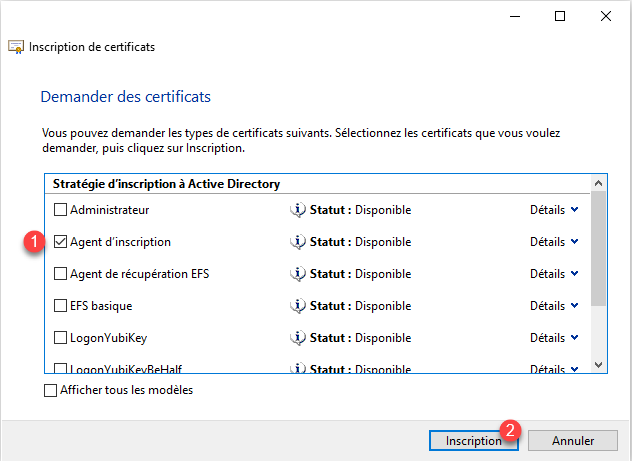Uncheck the Agent d'inscription checkbox
The image size is (632, 461).
60,242
